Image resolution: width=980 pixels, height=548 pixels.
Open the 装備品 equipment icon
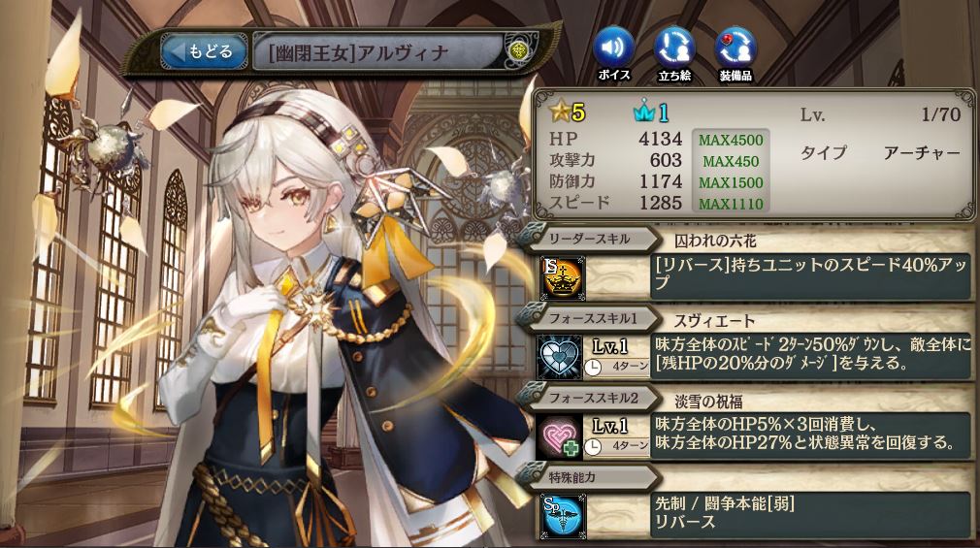click(735, 53)
